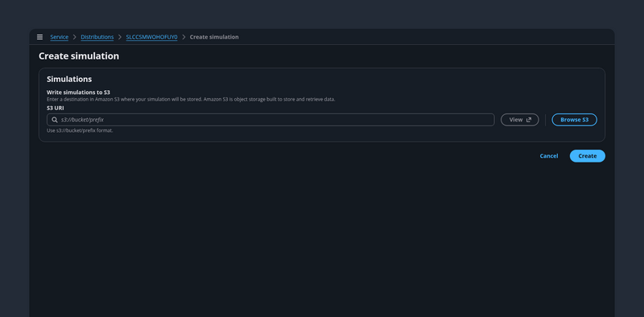644x317 pixels.
Task: Focus the S3 URI input field
Action: coord(270,120)
